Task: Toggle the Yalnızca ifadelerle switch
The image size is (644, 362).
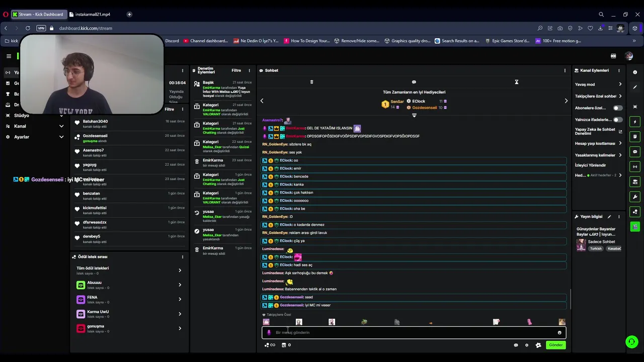Action: (617, 120)
